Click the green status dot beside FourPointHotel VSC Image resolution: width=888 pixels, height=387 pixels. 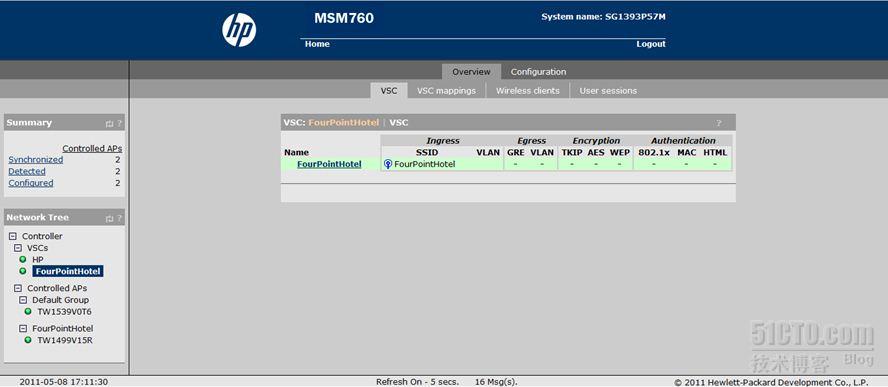click(x=23, y=271)
